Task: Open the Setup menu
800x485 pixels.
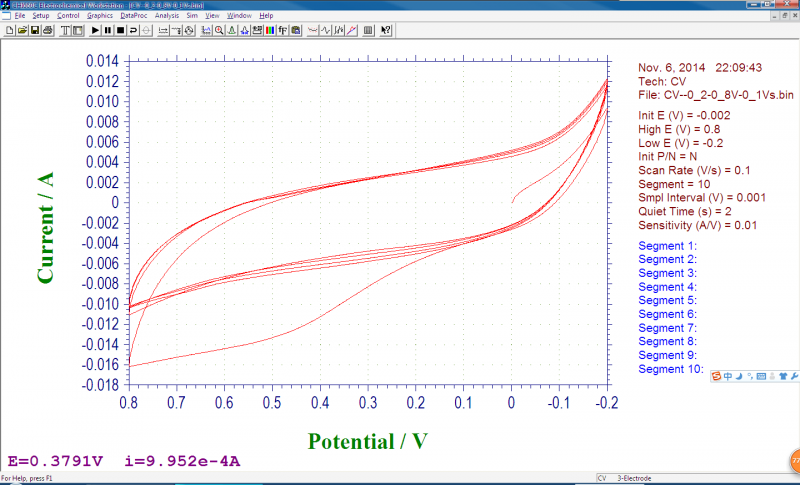Action: click(x=41, y=16)
